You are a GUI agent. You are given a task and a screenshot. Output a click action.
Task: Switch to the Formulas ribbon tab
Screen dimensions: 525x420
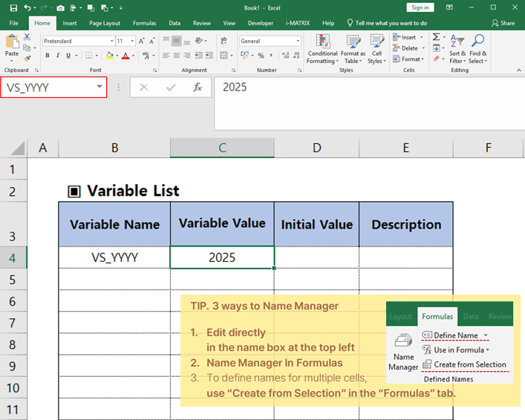[x=144, y=23]
